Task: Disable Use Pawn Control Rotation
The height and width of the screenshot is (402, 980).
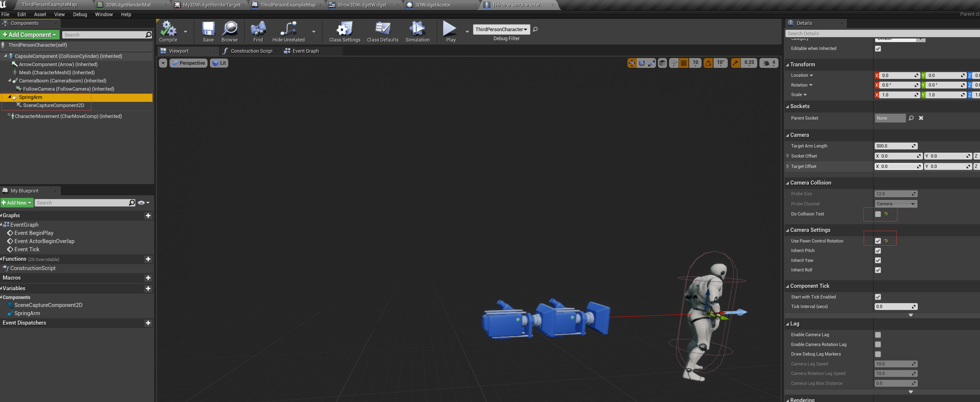Action: coord(878,241)
